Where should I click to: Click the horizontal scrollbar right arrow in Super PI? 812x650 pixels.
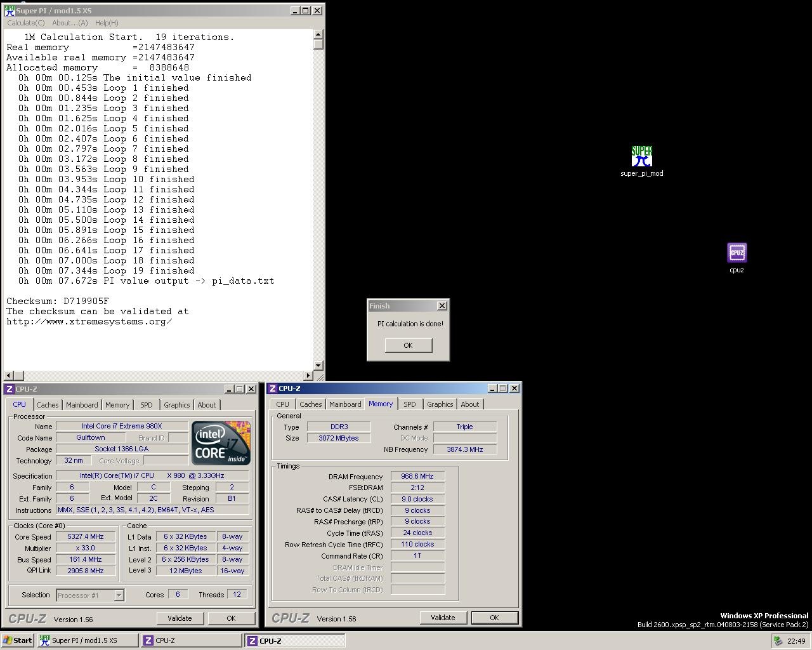(308, 376)
